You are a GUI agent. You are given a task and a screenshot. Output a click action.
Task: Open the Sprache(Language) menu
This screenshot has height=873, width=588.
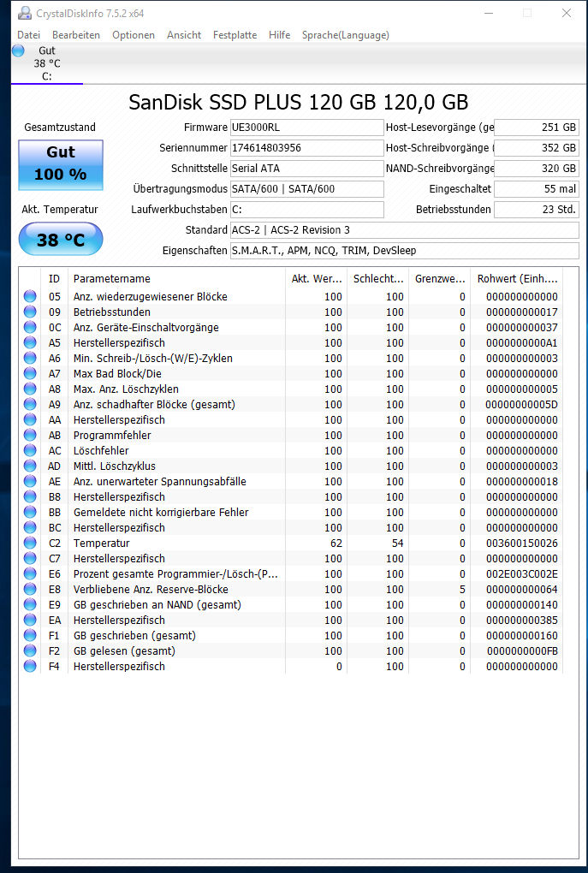tap(346, 35)
